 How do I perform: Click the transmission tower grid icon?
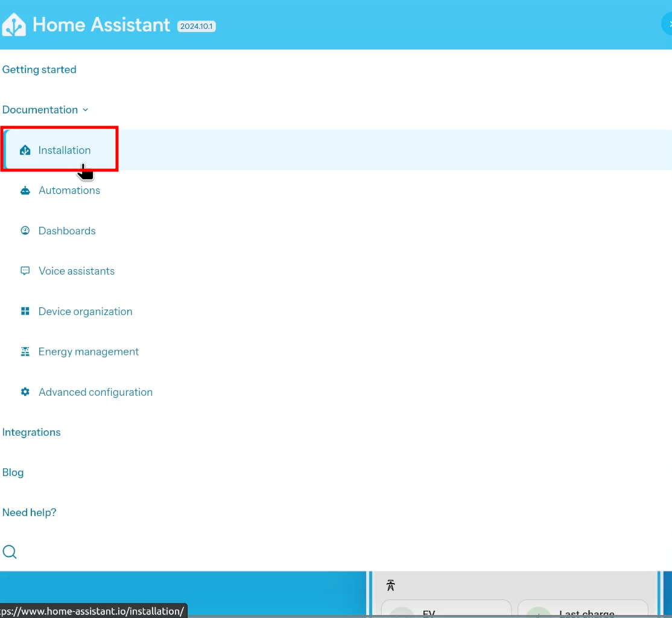point(390,585)
